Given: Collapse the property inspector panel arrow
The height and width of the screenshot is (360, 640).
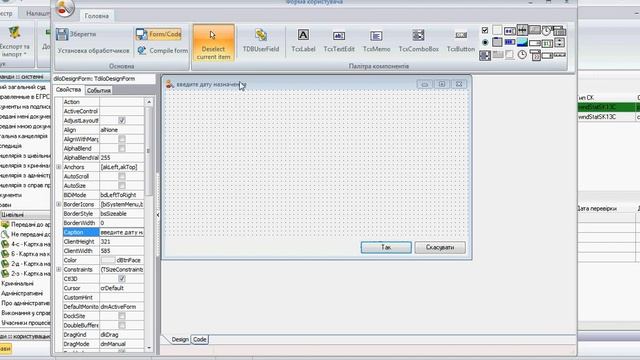Looking at the screenshot, I should 158,214.
